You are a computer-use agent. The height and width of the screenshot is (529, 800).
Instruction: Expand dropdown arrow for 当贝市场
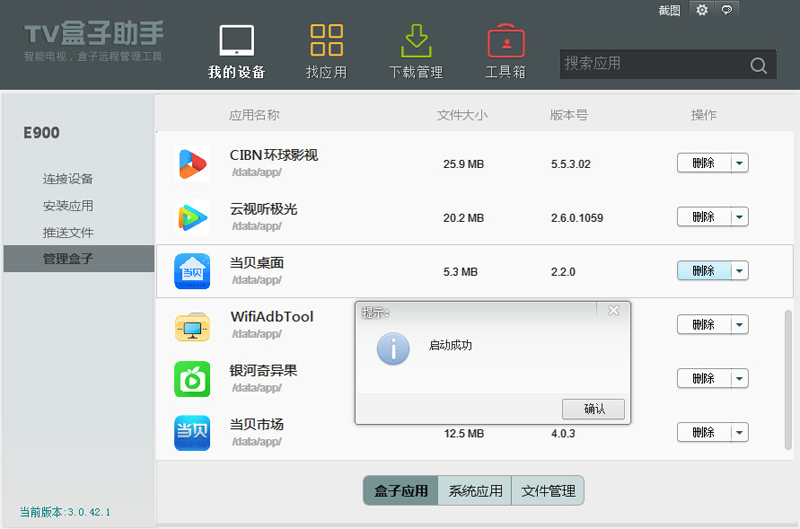click(740, 433)
